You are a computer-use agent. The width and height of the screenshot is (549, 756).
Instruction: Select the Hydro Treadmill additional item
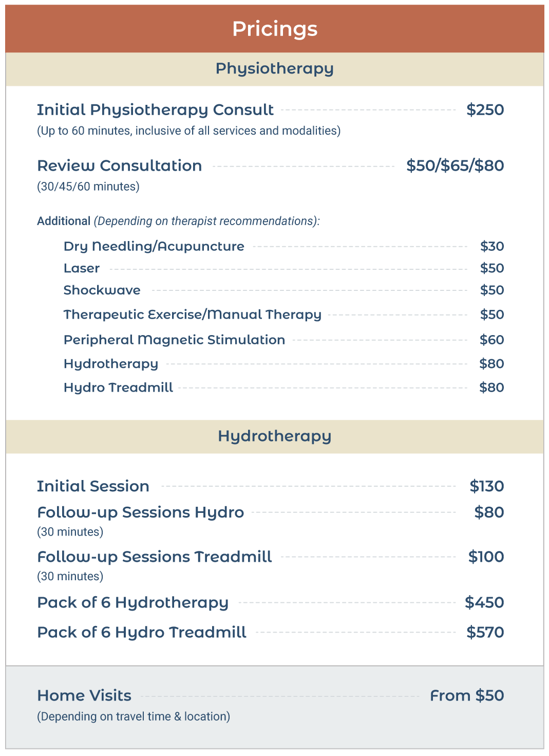(118, 388)
